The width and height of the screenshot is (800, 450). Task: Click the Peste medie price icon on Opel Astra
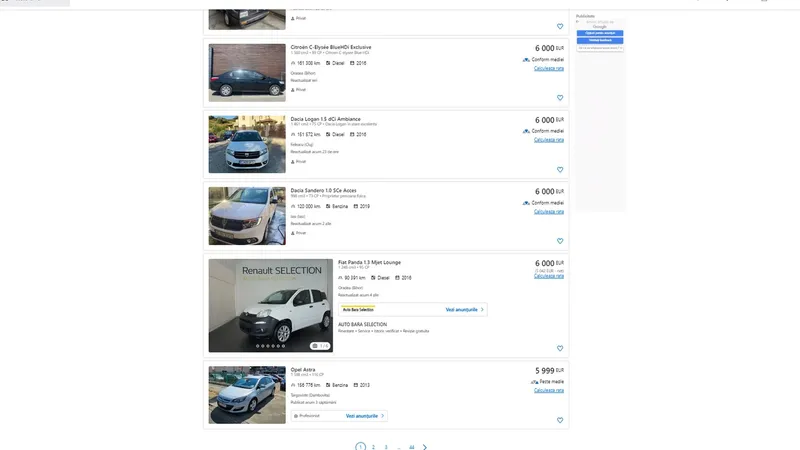pyautogui.click(x=534, y=382)
